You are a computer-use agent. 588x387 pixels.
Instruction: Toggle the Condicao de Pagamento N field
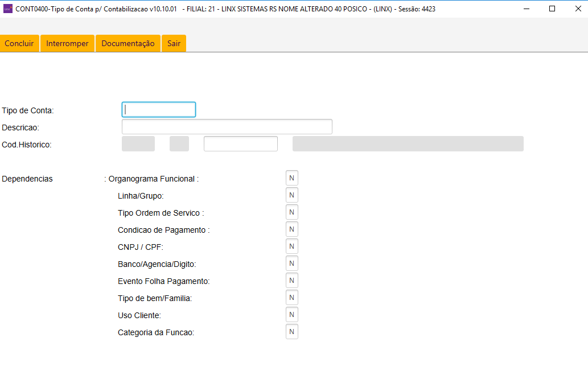292,229
